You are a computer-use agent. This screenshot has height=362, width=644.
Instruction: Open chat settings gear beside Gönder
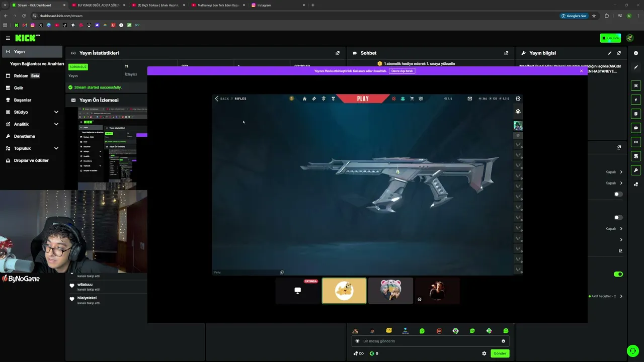pyautogui.click(x=485, y=353)
